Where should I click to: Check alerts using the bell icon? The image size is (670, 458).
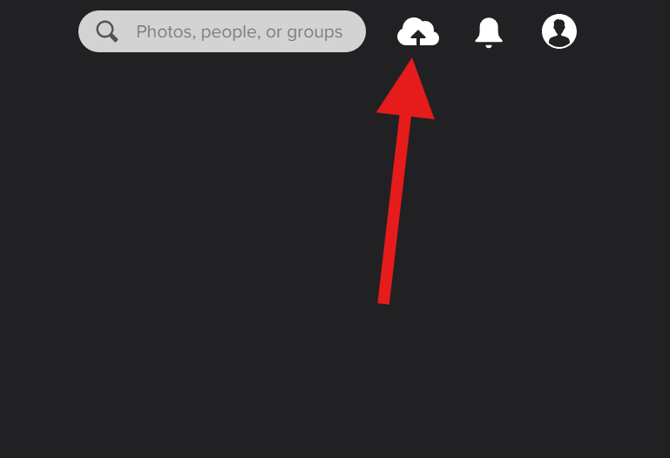tap(489, 32)
